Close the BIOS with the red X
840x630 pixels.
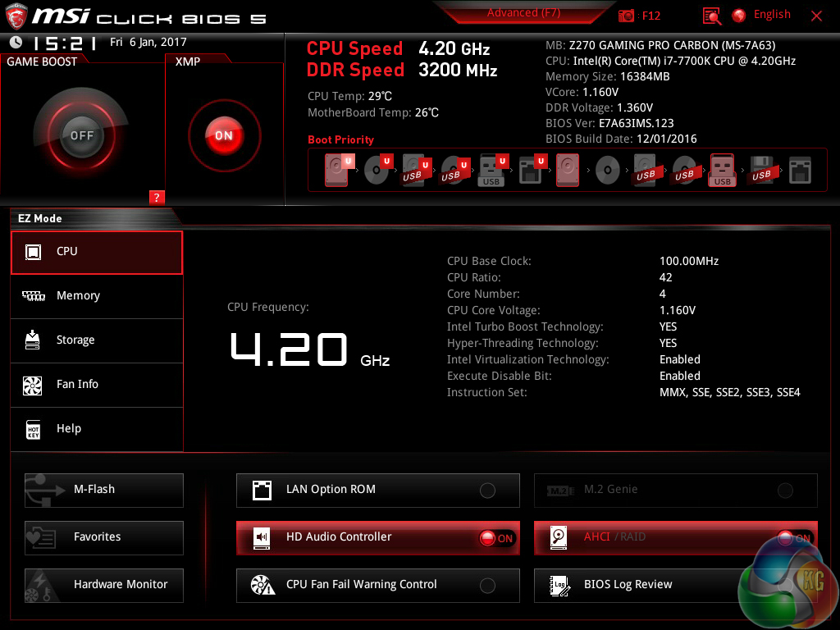coord(816,16)
